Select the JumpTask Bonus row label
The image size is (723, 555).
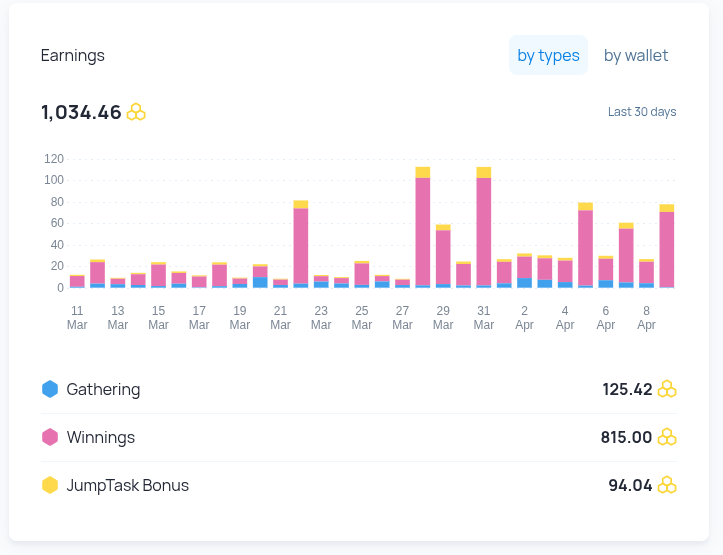tap(127, 485)
